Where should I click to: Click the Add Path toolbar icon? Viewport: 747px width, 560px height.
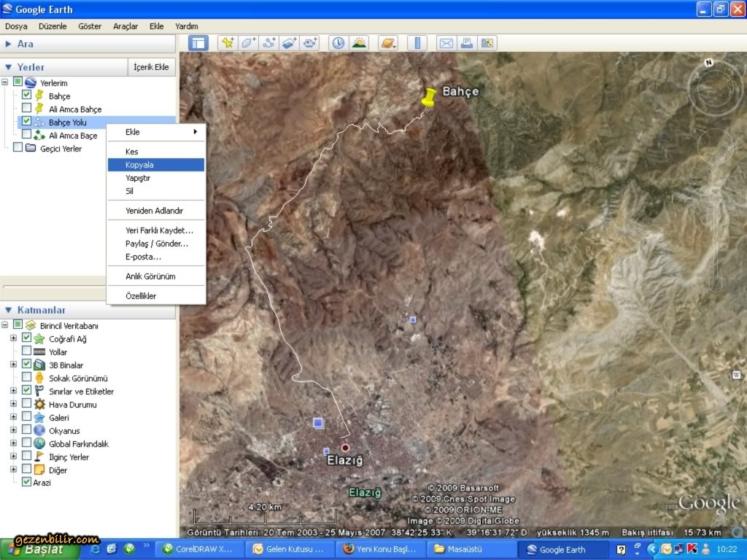(269, 43)
